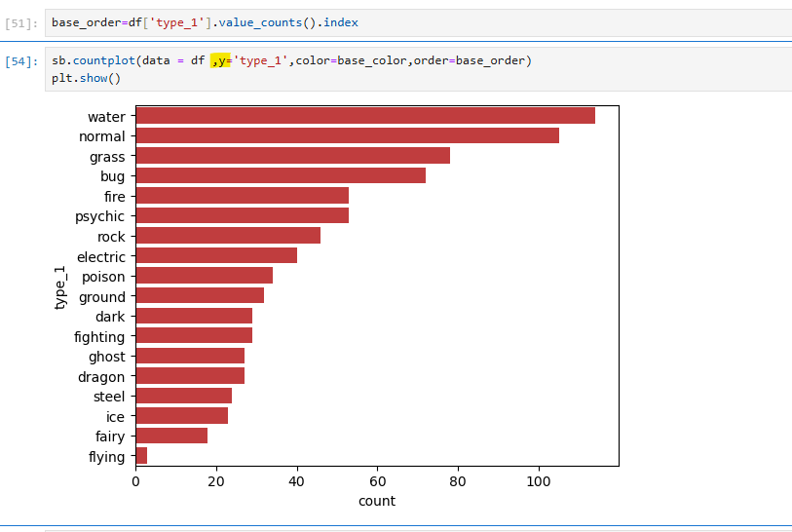
Task: Click the x-axis tick label 40
Action: click(x=296, y=481)
